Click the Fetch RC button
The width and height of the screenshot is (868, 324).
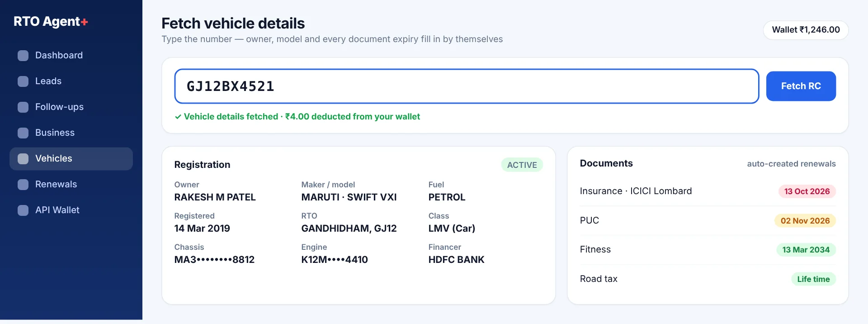[x=801, y=86]
